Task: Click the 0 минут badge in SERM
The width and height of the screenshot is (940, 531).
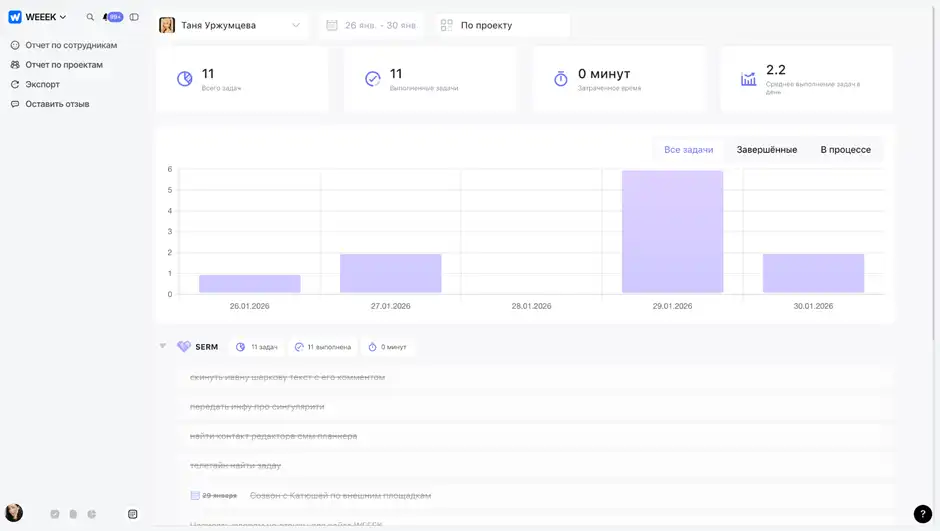Action: [387, 347]
